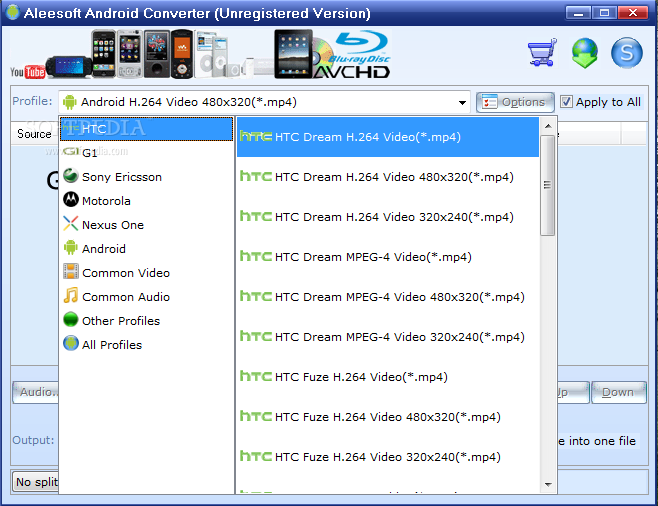Select HTC Dream MPEG-4 Video 480x320(*.mp4)
Image resolution: width=658 pixels, height=506 pixels.
(x=388, y=297)
